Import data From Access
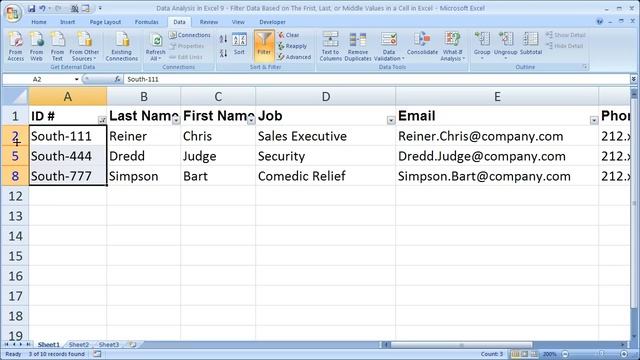The height and width of the screenshot is (360, 640). 16,47
